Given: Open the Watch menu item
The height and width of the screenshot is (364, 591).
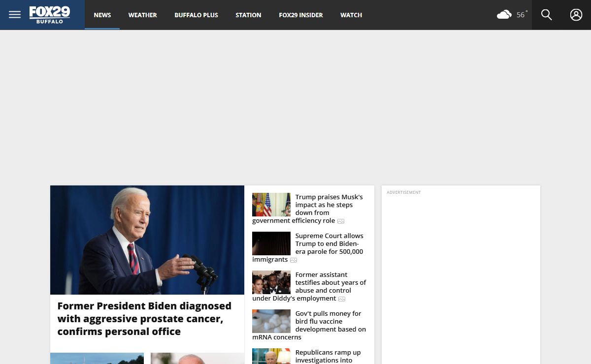Looking at the screenshot, I should coord(351,15).
